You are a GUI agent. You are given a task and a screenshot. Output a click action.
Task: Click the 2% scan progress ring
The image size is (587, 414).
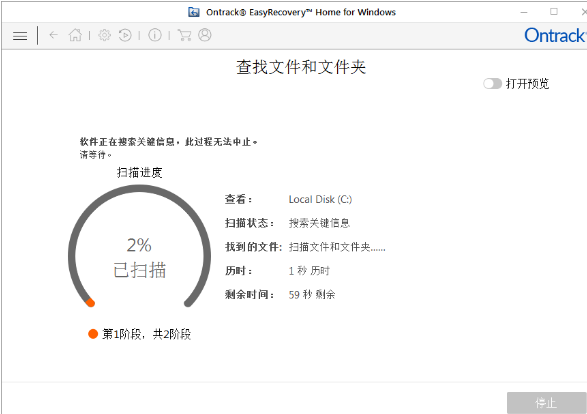pyautogui.click(x=139, y=248)
